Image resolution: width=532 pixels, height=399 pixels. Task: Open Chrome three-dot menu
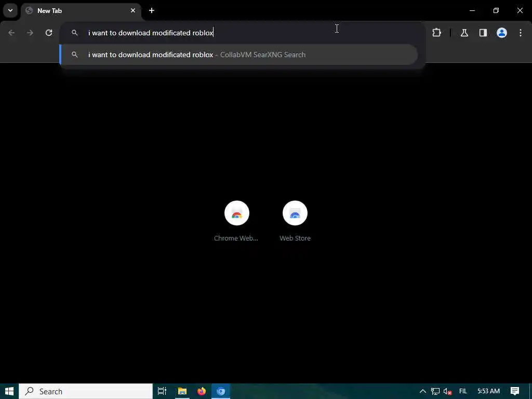click(521, 33)
